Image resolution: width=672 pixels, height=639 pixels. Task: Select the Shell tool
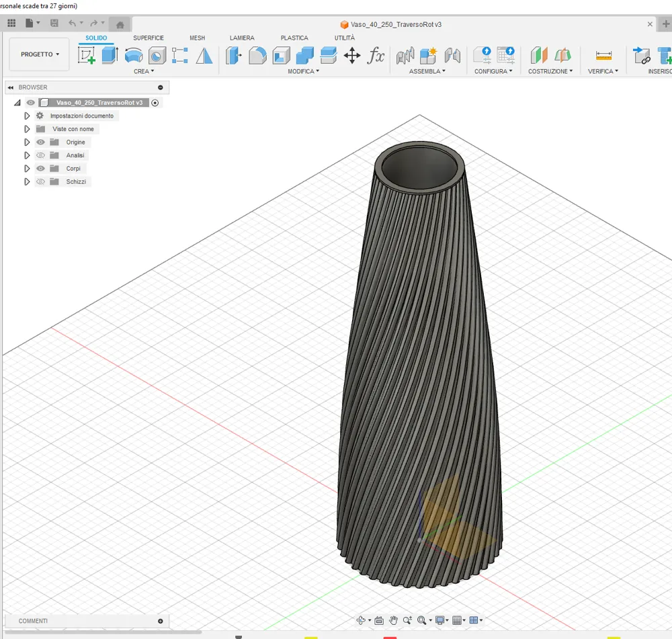(281, 56)
